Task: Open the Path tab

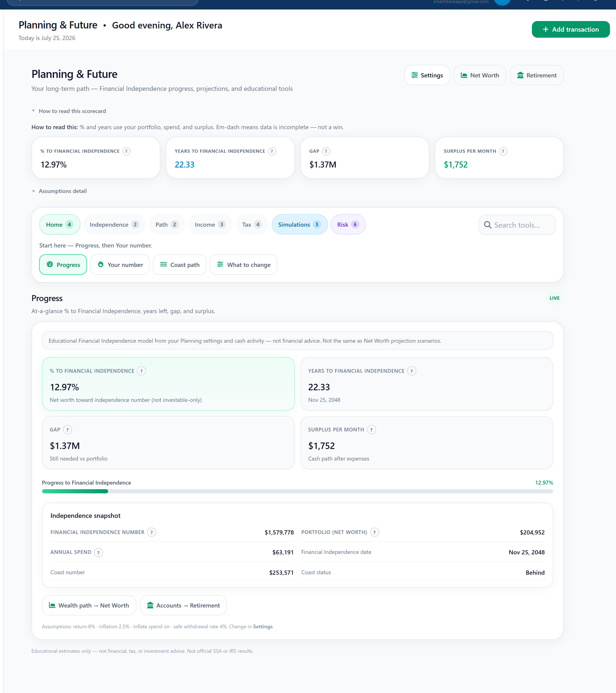Action: (167, 224)
